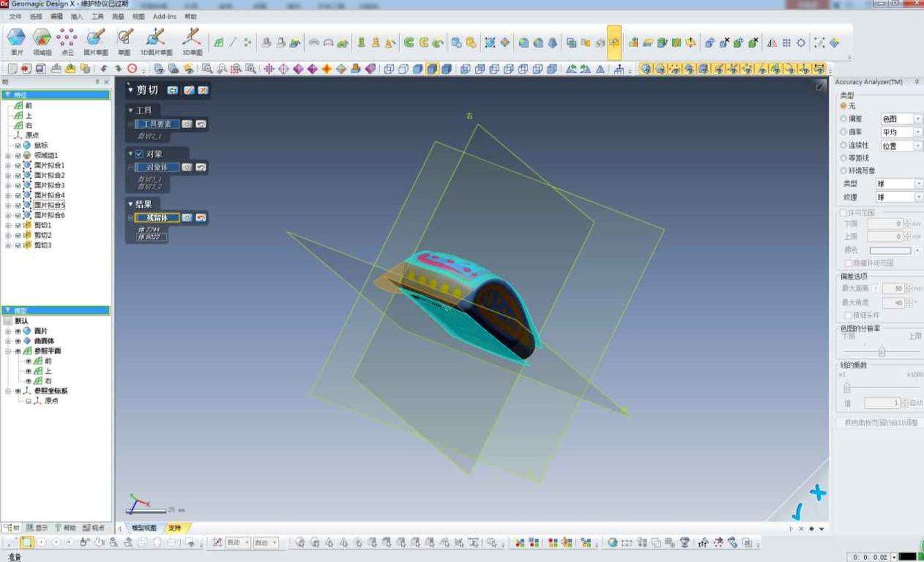Screen dimensions: 924x562
Task: Click the highlighted yellow icon in ribbon
Action: point(614,42)
